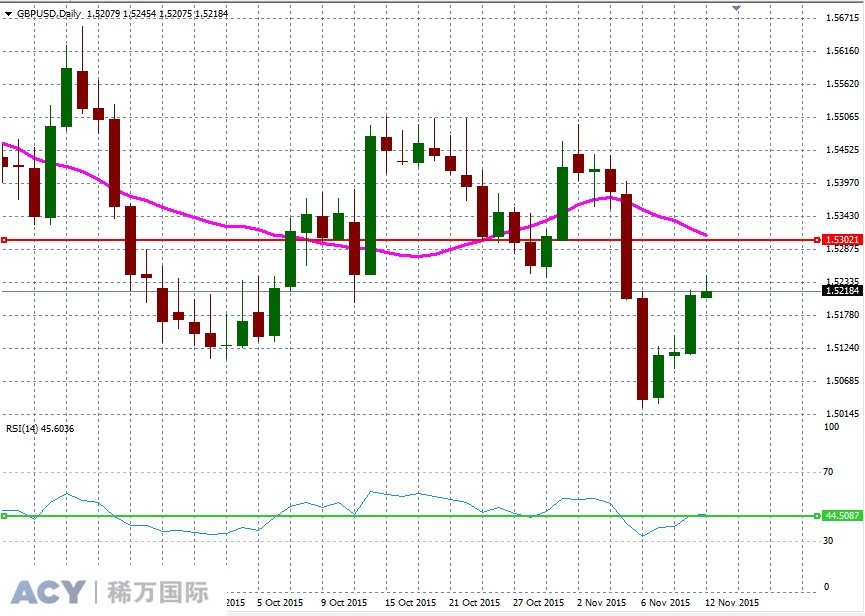Click the 1.54525 price axis label

(842, 150)
